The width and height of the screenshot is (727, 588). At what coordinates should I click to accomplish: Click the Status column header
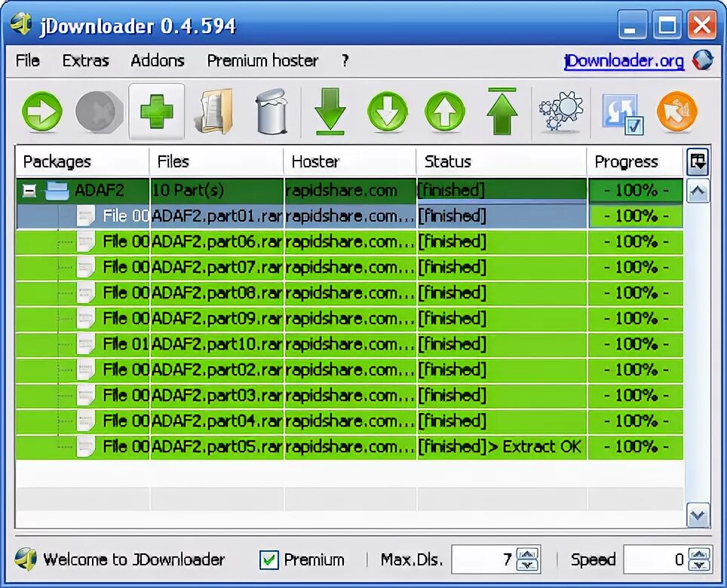coord(502,162)
